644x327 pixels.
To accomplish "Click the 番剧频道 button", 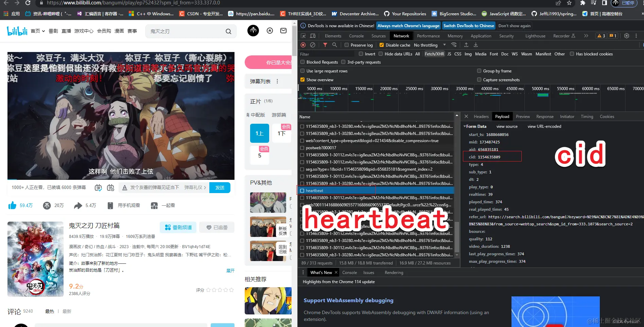I will pyautogui.click(x=178, y=227).
